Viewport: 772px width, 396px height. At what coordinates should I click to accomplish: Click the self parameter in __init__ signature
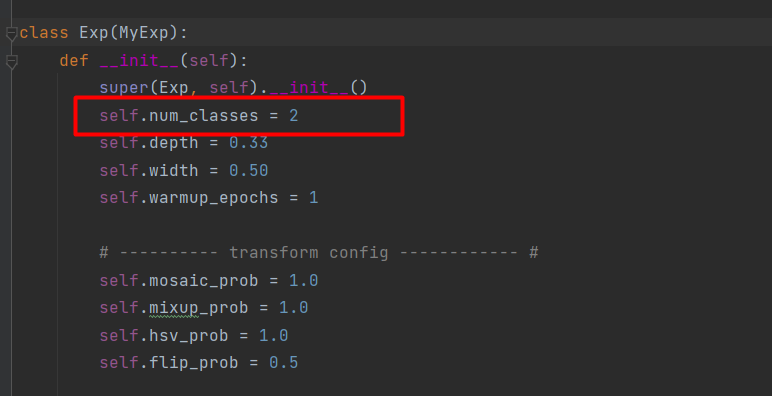pyautogui.click(x=208, y=61)
